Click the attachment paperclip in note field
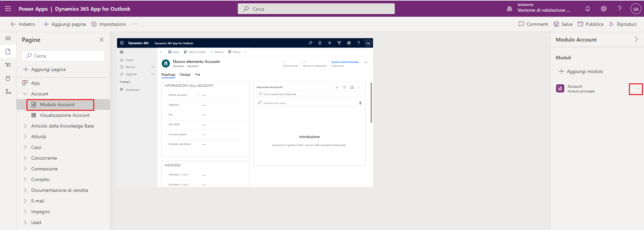Viewport: 644px width, 230px height. point(360,103)
